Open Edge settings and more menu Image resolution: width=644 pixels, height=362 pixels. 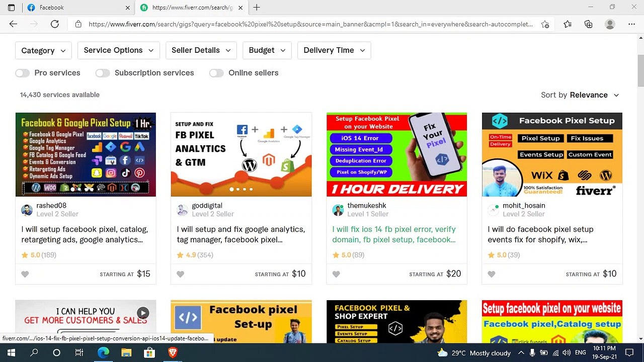632,24
